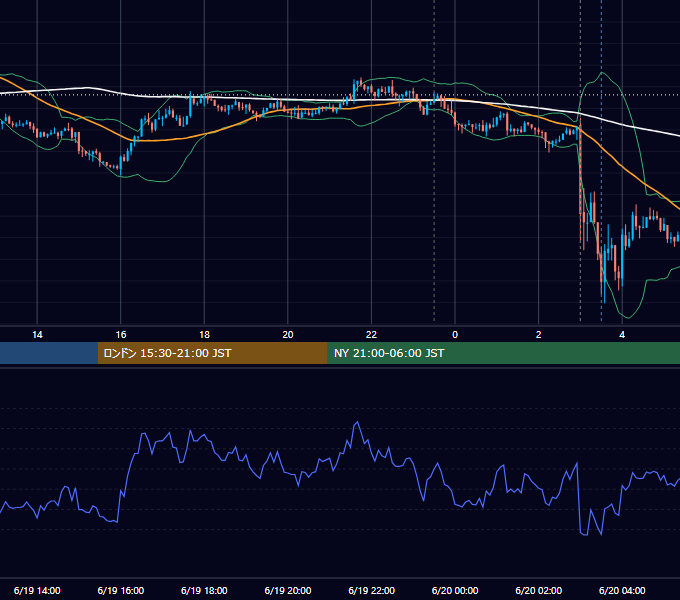
Task: Click the hour label 4 on price chart axis
Action: pos(622,335)
